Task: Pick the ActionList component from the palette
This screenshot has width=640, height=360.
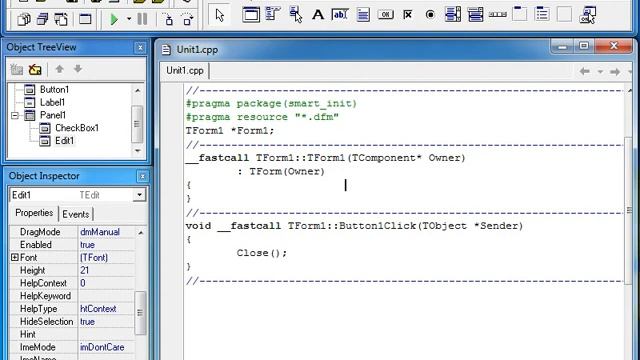Action: (x=588, y=15)
